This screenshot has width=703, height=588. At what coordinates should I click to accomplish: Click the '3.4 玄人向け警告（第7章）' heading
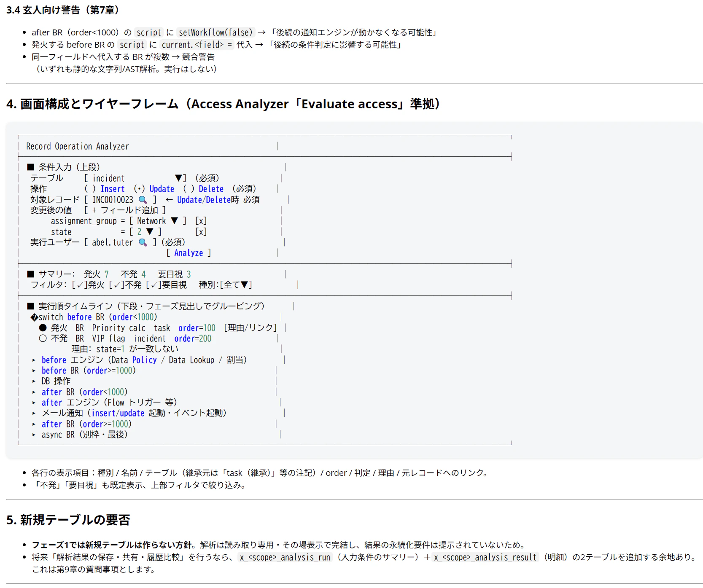[64, 10]
